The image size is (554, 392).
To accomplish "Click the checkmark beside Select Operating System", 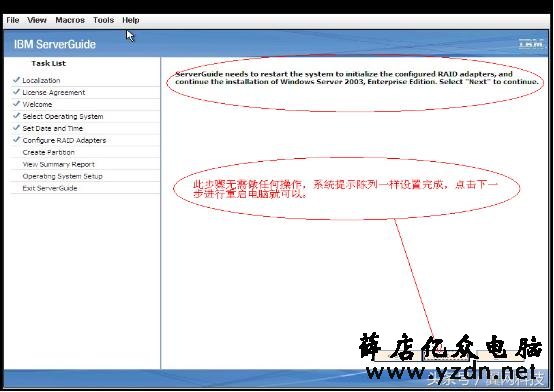I will [x=16, y=116].
